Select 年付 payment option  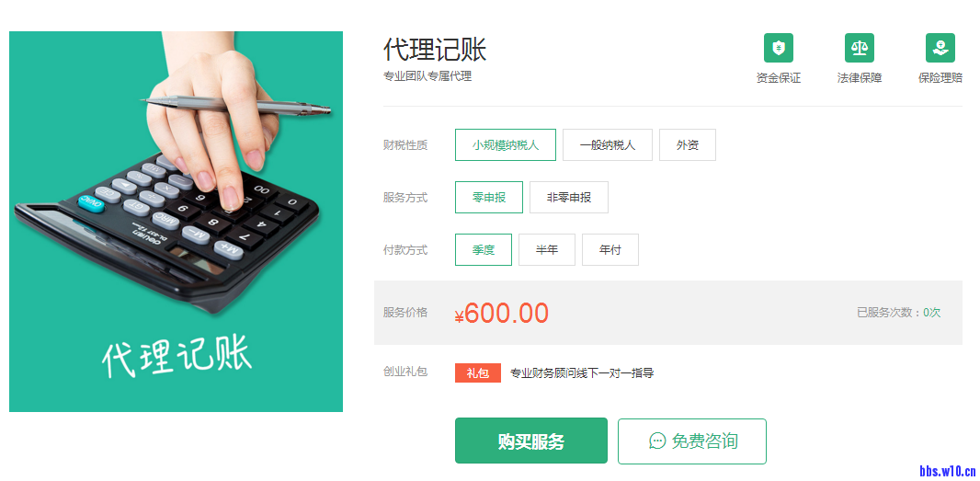(x=610, y=249)
